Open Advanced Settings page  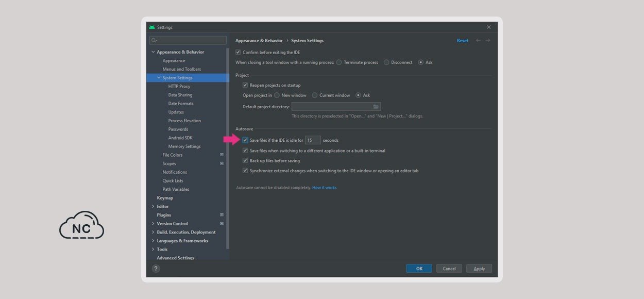pos(176,258)
